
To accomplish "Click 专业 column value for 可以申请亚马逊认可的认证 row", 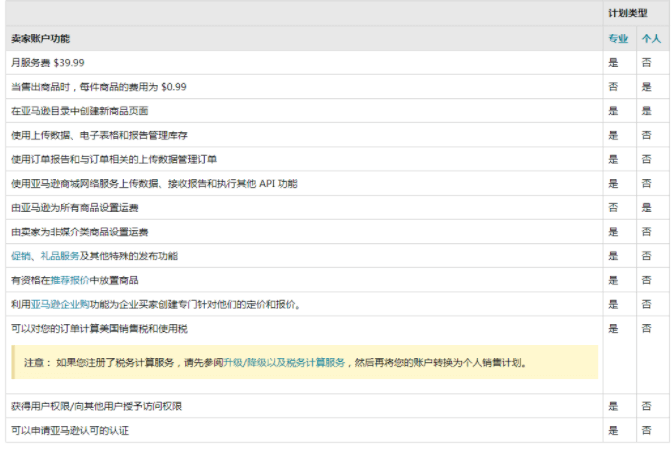I will [x=613, y=430].
